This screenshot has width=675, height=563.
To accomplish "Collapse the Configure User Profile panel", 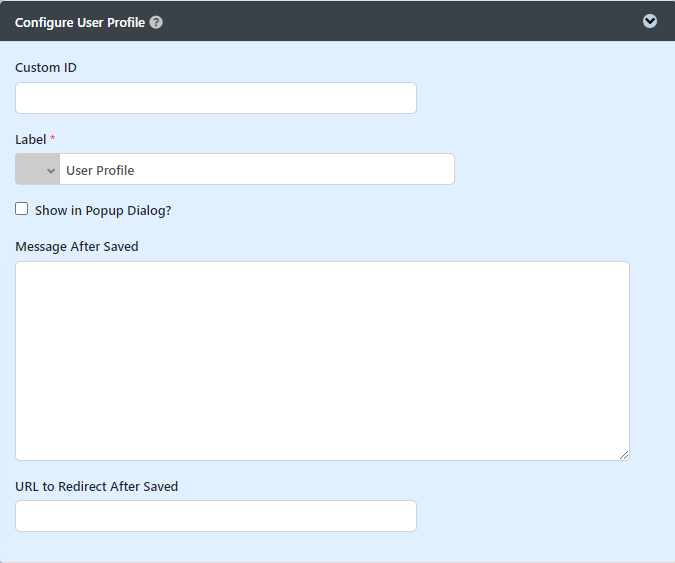I will click(x=650, y=21).
